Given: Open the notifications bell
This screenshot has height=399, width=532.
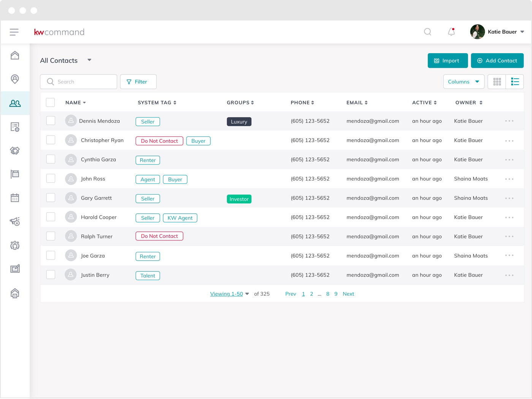Looking at the screenshot, I should (x=451, y=32).
